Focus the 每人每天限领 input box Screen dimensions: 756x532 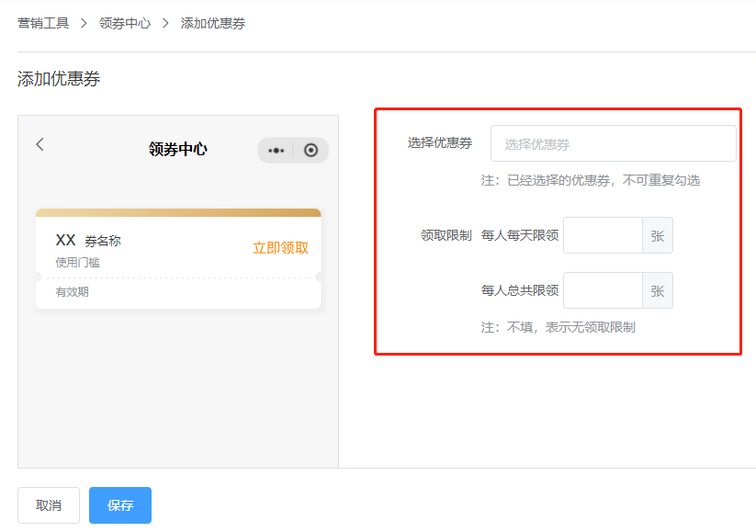[x=603, y=235]
